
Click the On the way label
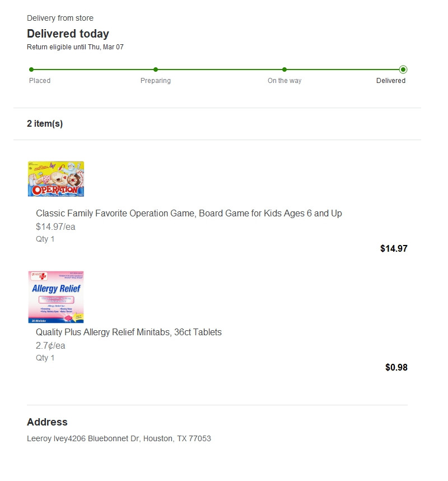[284, 81]
